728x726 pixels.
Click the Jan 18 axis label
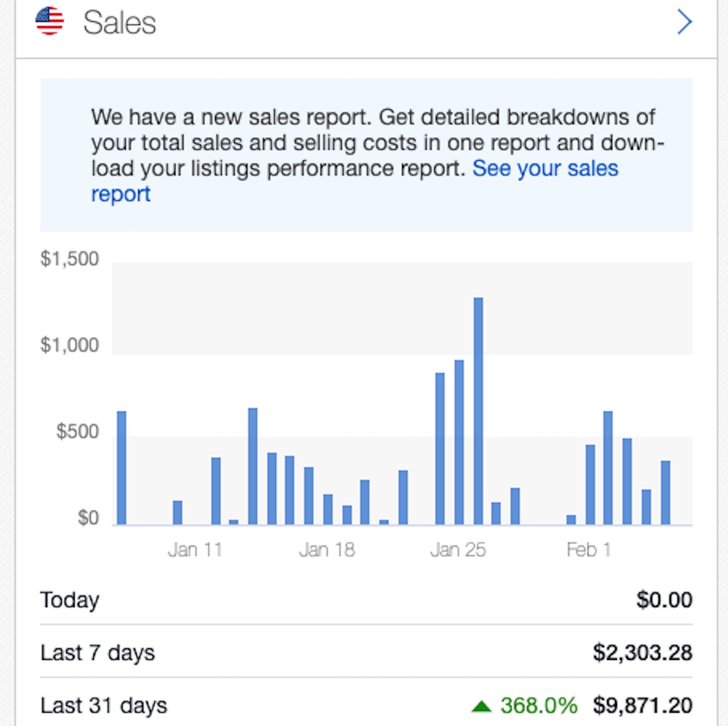pyautogui.click(x=326, y=550)
